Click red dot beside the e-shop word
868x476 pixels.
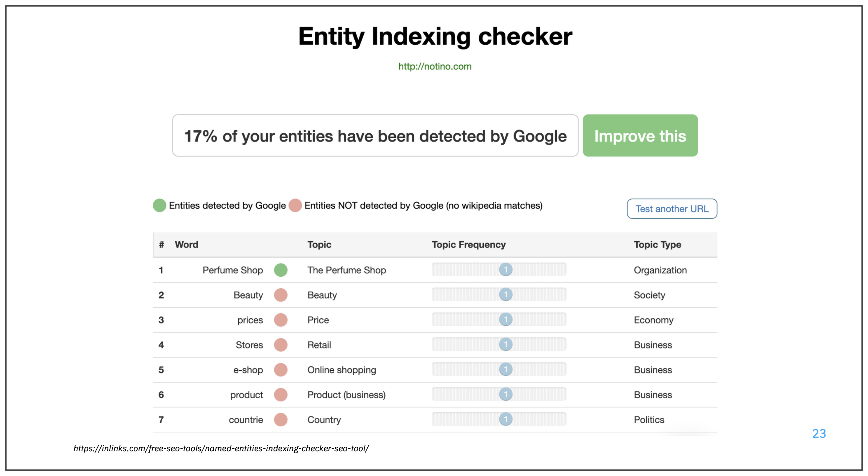(x=280, y=370)
